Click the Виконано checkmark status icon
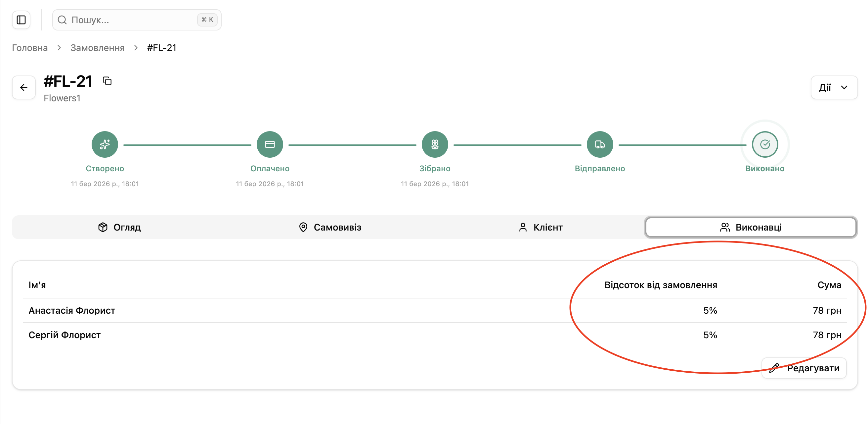This screenshot has height=424, width=868. pyautogui.click(x=765, y=144)
